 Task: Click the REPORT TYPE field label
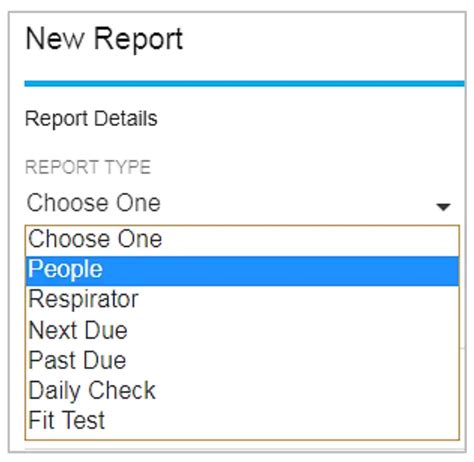88,167
